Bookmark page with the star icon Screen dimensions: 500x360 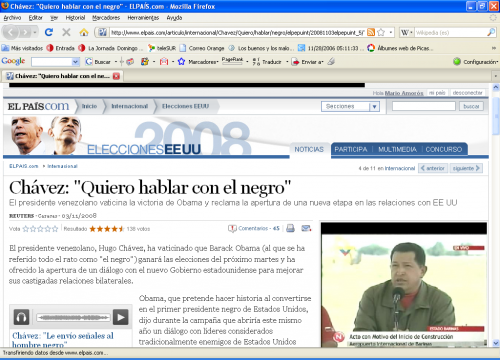point(381,32)
